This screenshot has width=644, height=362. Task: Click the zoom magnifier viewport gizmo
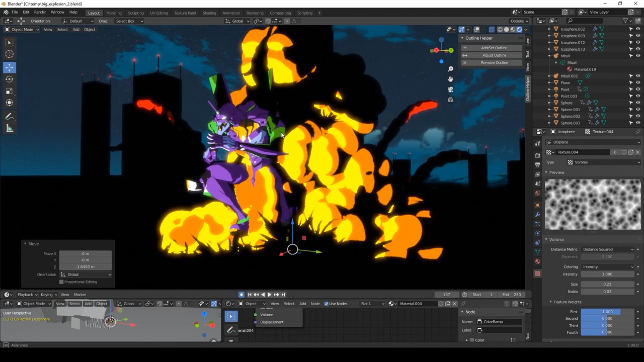click(x=450, y=69)
